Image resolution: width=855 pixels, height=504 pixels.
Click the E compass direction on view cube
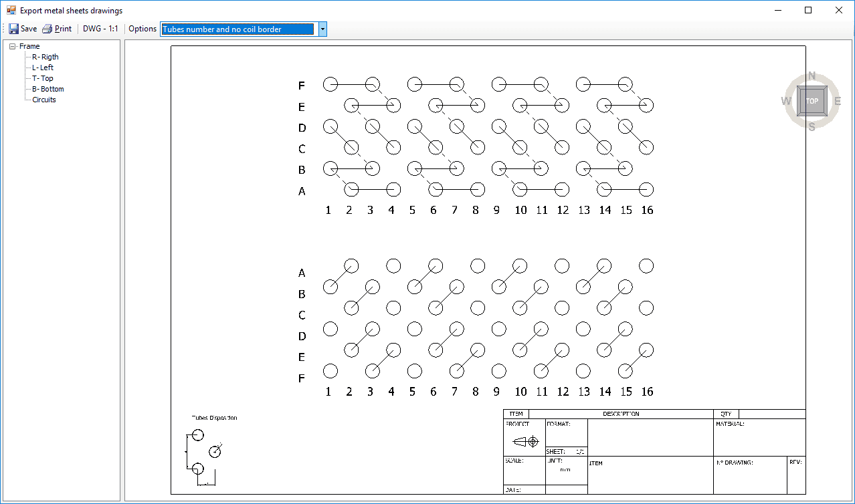[x=838, y=101]
